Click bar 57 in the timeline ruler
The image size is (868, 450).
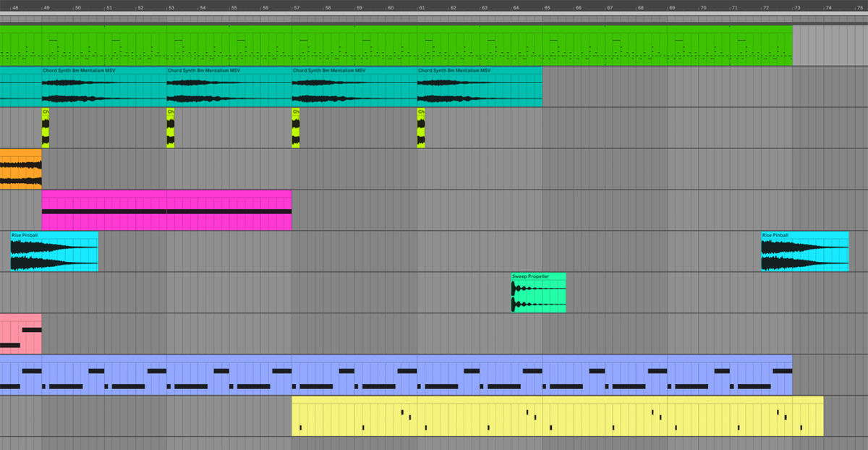tap(297, 7)
